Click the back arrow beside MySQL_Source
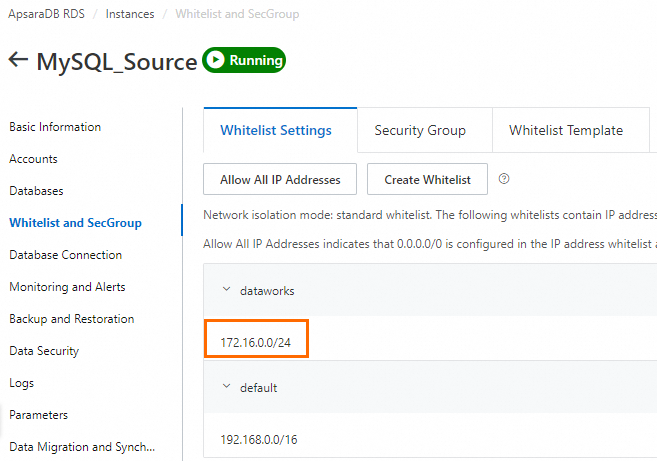This screenshot has width=657, height=461. [x=18, y=60]
